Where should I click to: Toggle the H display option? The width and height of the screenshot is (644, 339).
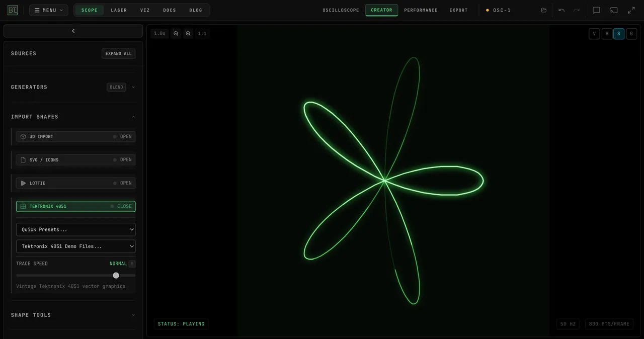coord(607,34)
